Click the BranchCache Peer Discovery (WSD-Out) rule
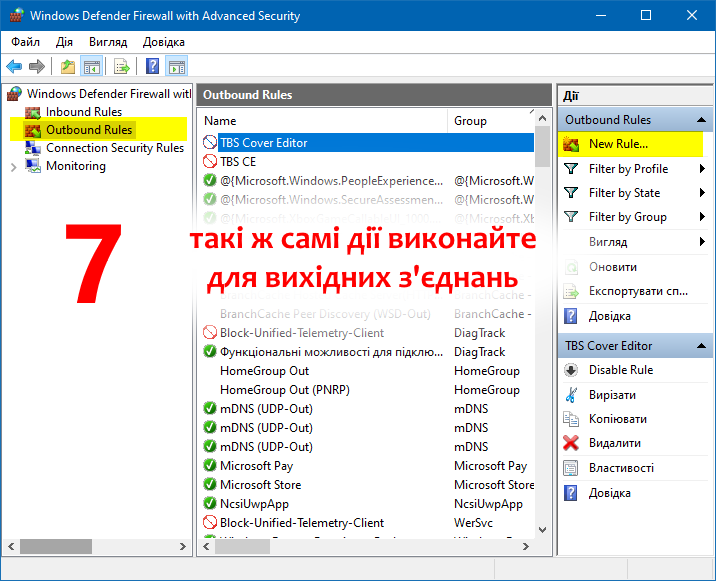This screenshot has width=716, height=581. (368, 314)
